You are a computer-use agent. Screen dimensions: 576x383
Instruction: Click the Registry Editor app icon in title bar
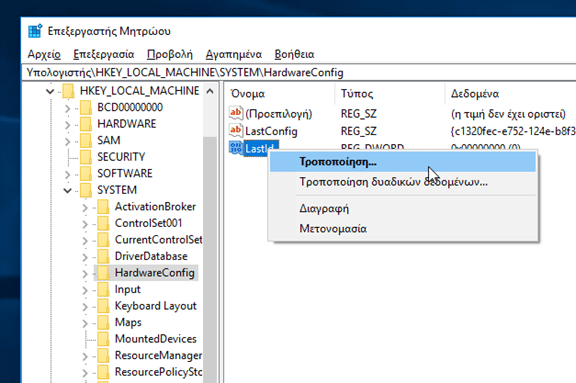[x=35, y=31]
